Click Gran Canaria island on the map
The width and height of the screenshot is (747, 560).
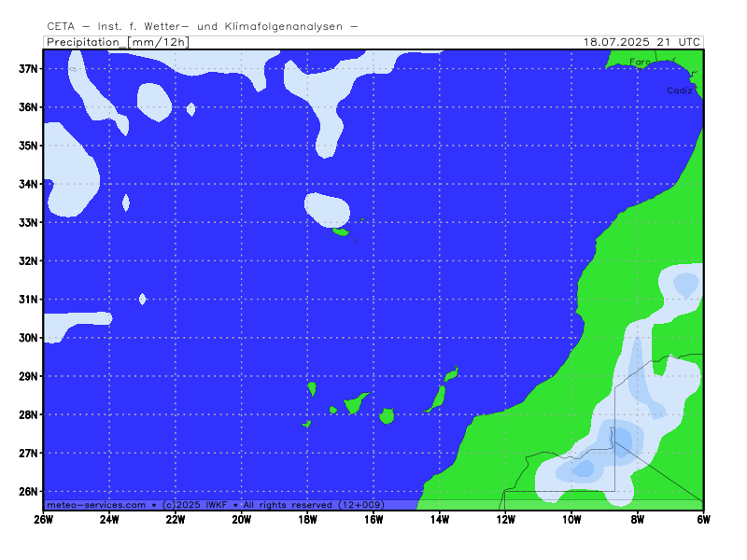387,415
